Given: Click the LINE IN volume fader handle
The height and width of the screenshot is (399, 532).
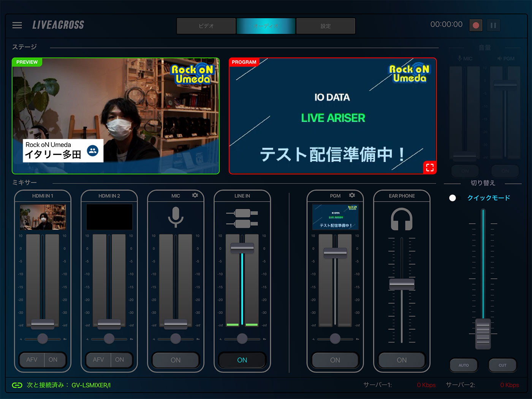Looking at the screenshot, I should coord(242,248).
